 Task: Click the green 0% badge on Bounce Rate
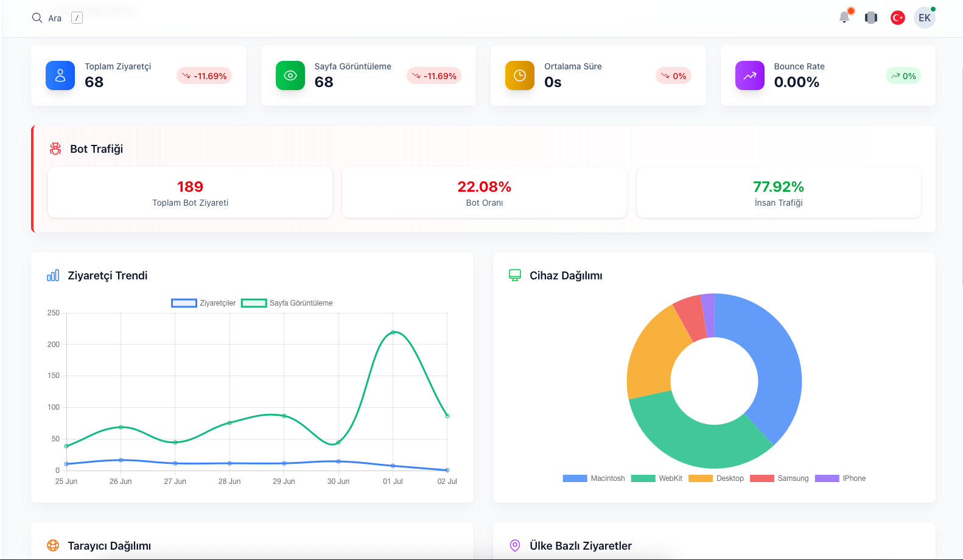click(x=903, y=76)
